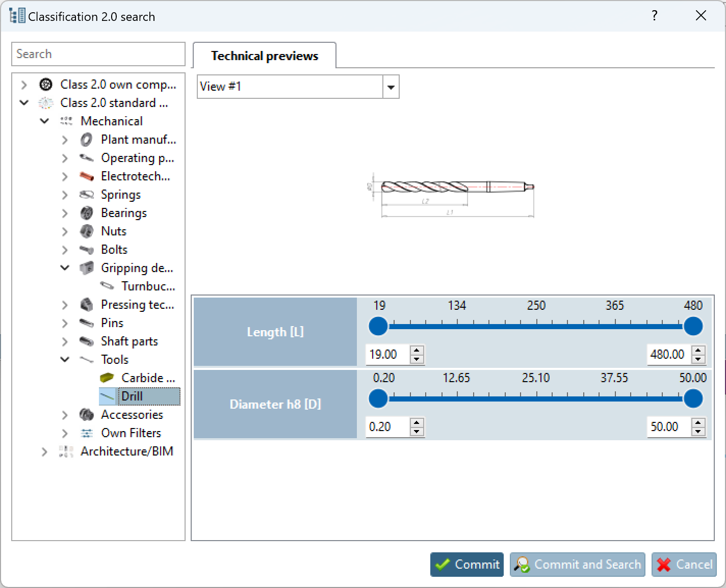Click the Drill tool icon
726x588 pixels.
[x=108, y=396]
